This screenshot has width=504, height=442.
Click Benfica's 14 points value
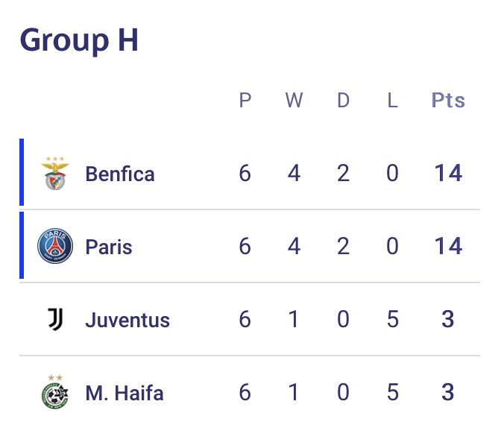click(448, 174)
